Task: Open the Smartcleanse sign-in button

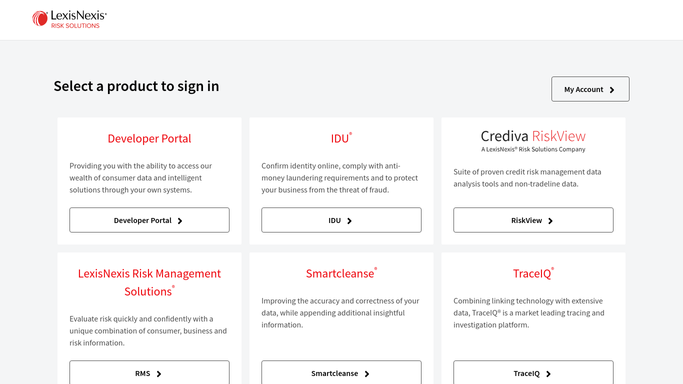Action: pyautogui.click(x=342, y=372)
